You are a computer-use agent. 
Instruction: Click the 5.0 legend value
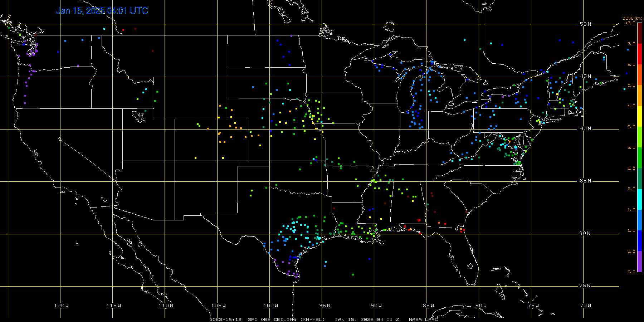click(x=631, y=85)
